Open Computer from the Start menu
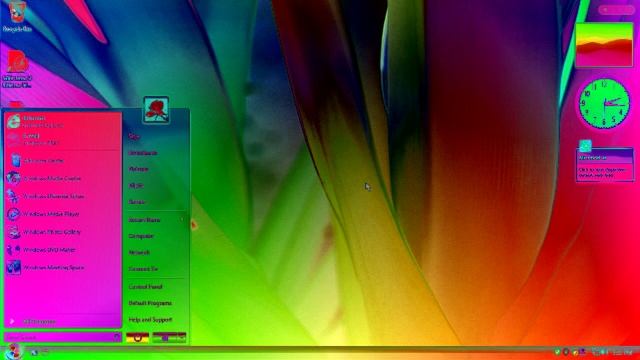Viewport: 640px width, 360px height. 141,236
